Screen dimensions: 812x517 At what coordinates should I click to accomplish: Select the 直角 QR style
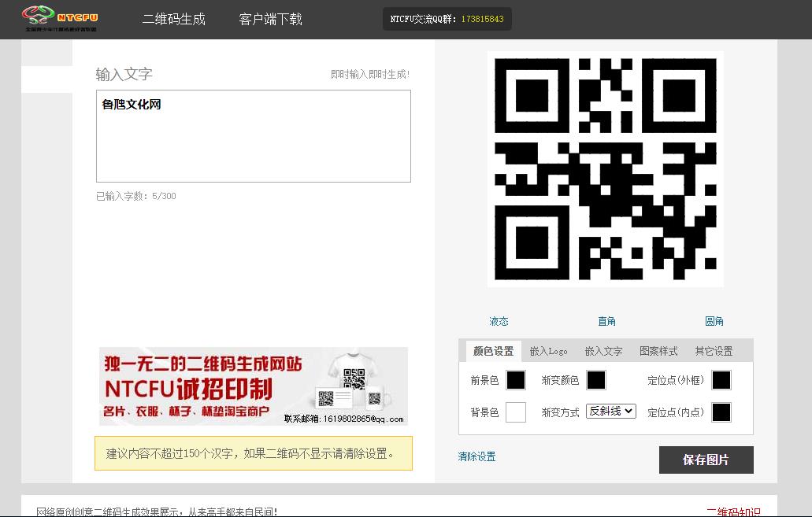pyautogui.click(x=606, y=321)
